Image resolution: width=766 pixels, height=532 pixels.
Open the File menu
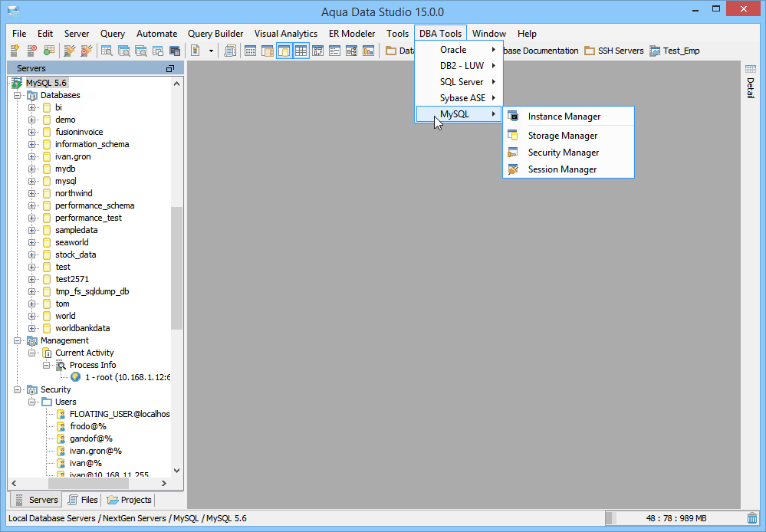click(19, 33)
